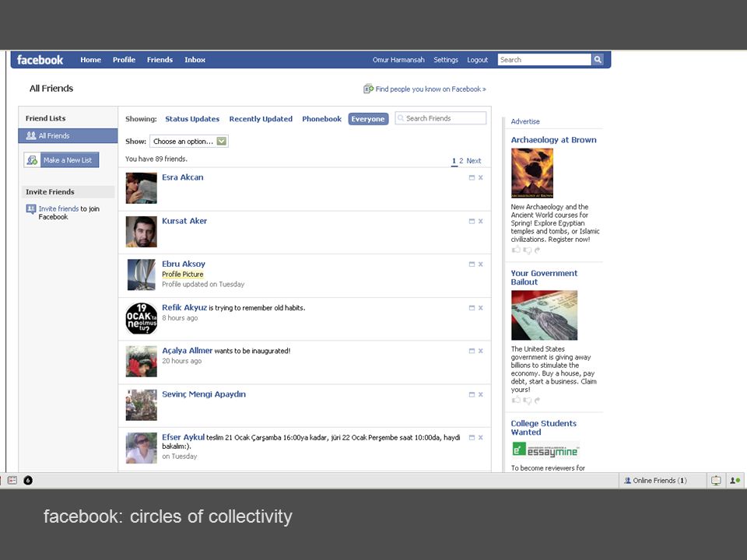Screen dimensions: 747x560
Task: Click Sevinç Mengi Apaydın's name
Action: coord(204,394)
